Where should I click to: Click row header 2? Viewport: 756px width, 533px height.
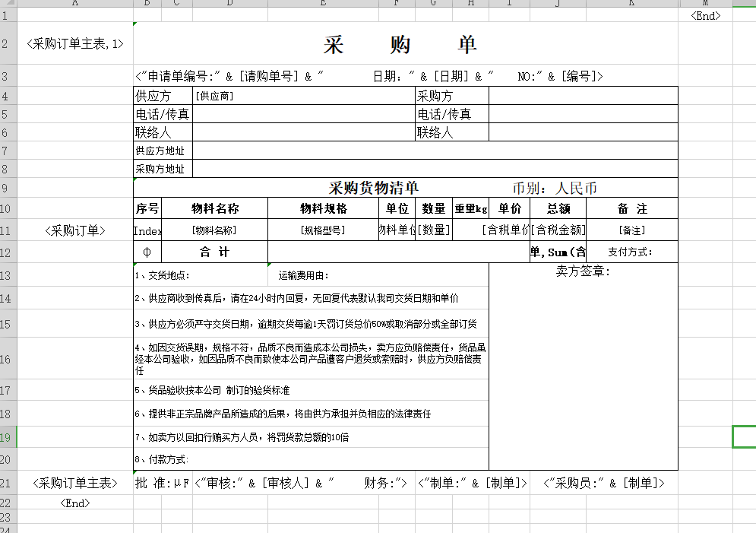coord(8,43)
